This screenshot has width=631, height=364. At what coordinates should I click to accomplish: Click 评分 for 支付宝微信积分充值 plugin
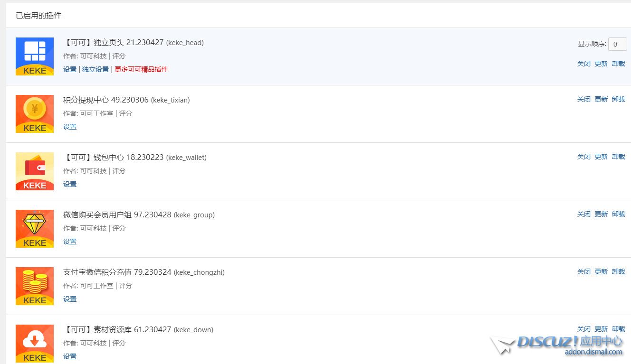(x=125, y=286)
